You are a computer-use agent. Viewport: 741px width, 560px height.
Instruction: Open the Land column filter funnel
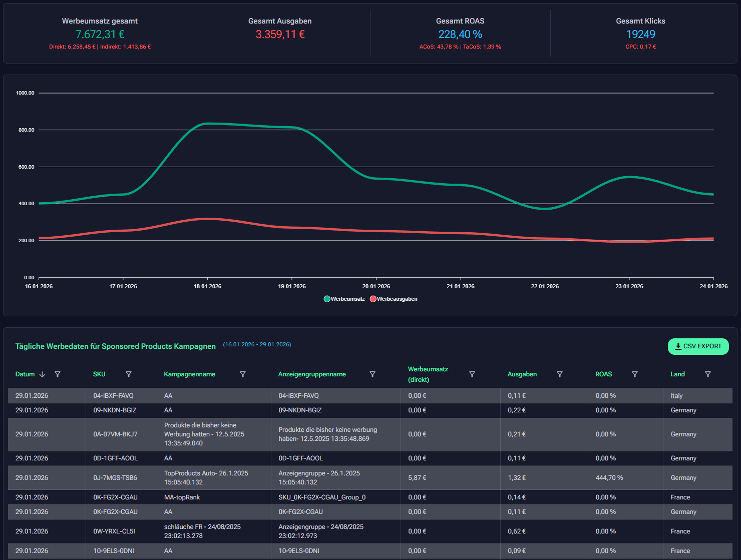(708, 374)
